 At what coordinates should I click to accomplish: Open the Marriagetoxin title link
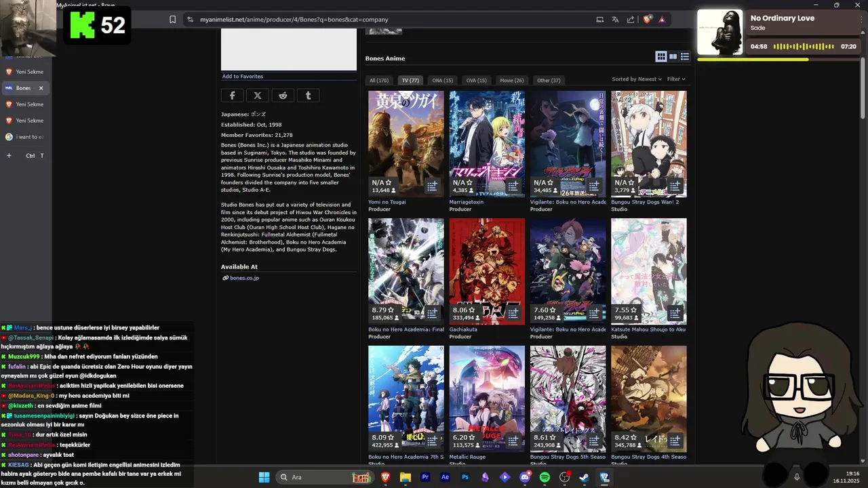[467, 202]
